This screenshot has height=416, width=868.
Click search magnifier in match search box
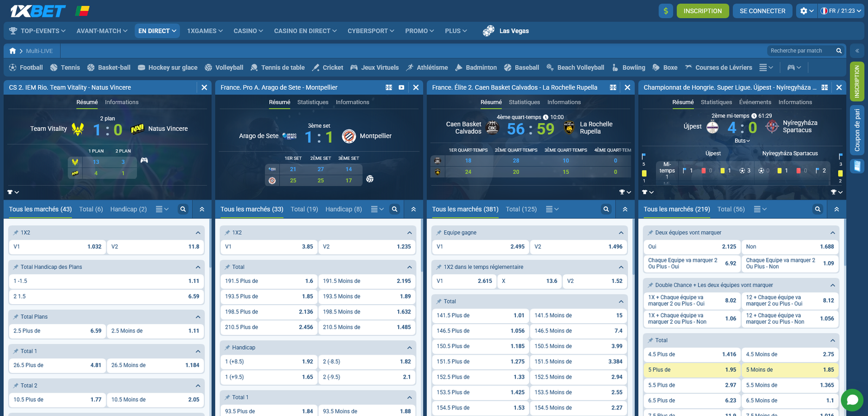(x=839, y=51)
